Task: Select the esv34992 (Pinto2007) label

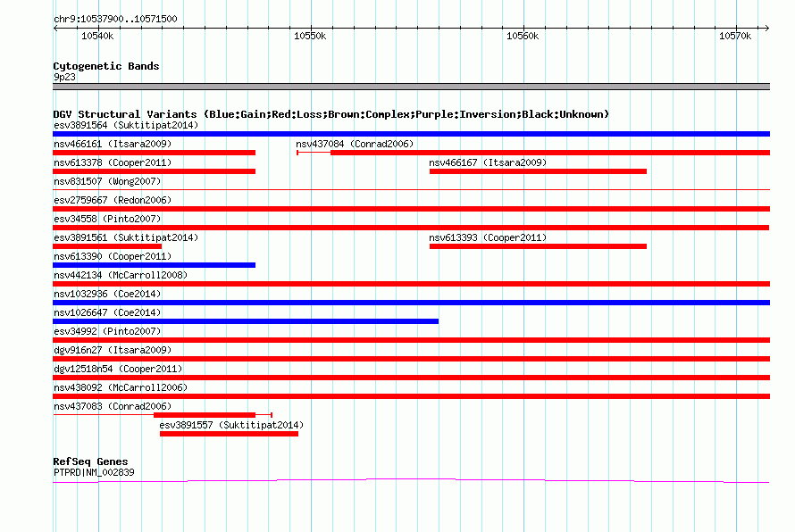Action: point(107,331)
